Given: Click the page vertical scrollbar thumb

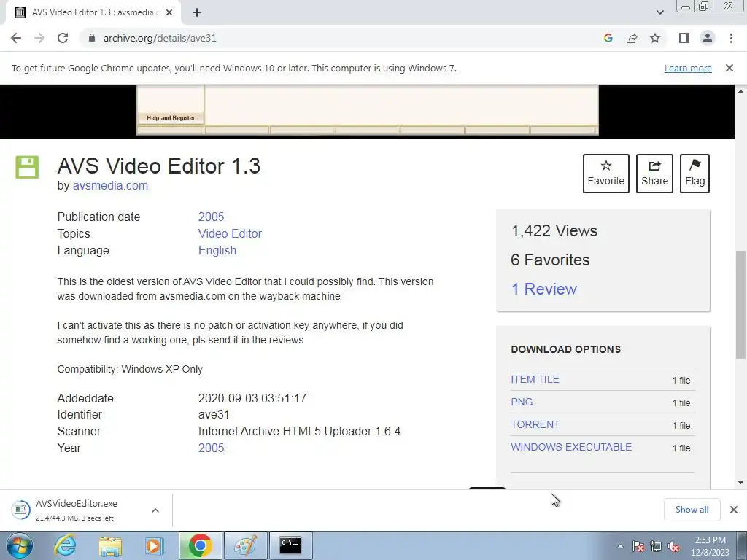Looking at the screenshot, I should point(741,305).
